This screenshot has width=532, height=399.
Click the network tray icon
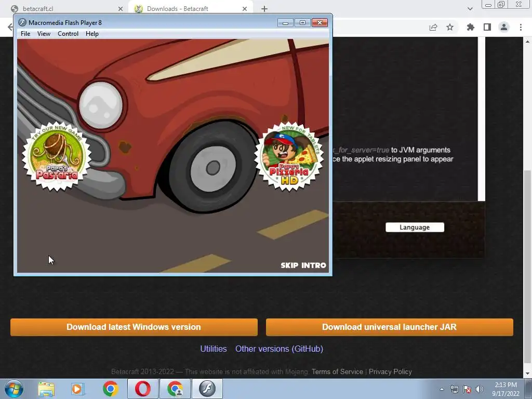click(454, 389)
